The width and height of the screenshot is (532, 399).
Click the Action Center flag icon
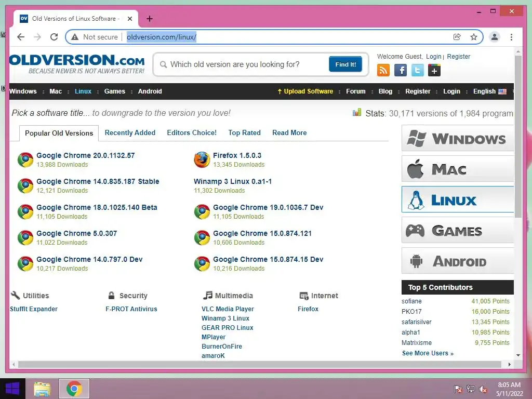coord(458,389)
